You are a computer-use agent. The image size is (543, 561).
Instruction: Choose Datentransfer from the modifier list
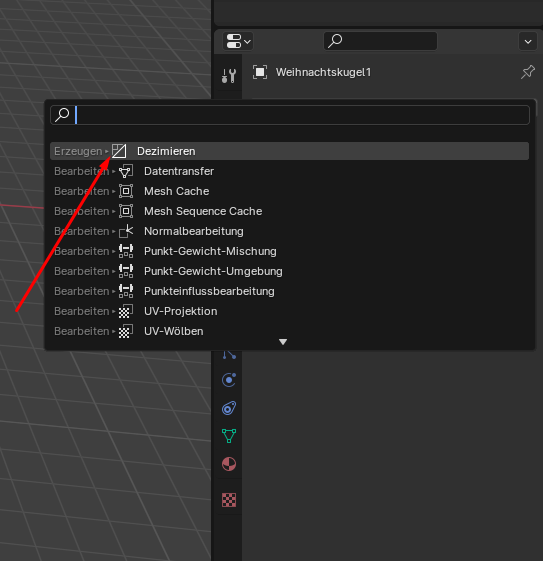[289, 171]
